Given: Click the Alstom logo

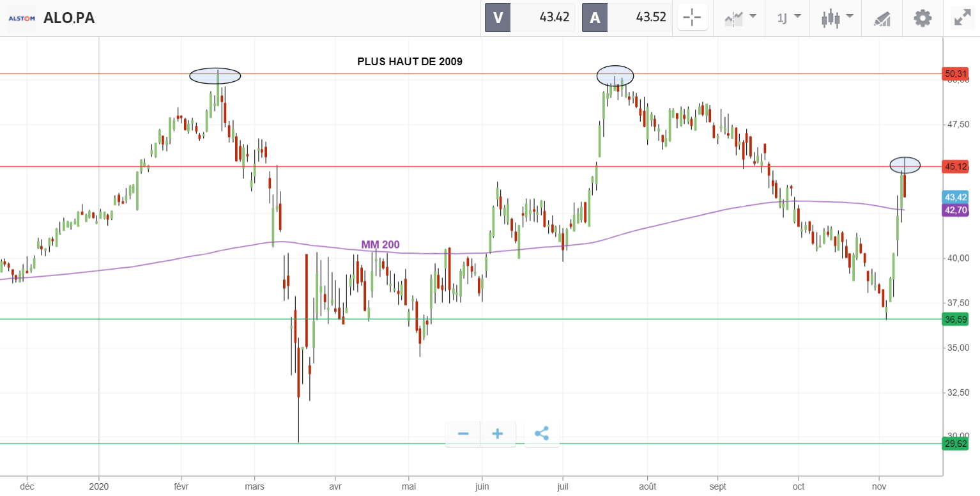Looking at the screenshot, I should point(21,18).
